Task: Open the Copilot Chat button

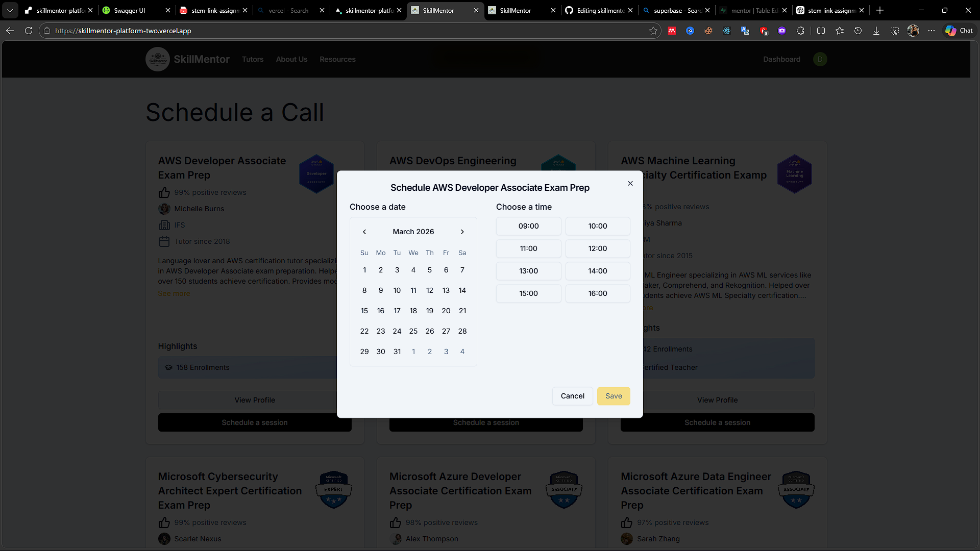Action: coord(959,31)
